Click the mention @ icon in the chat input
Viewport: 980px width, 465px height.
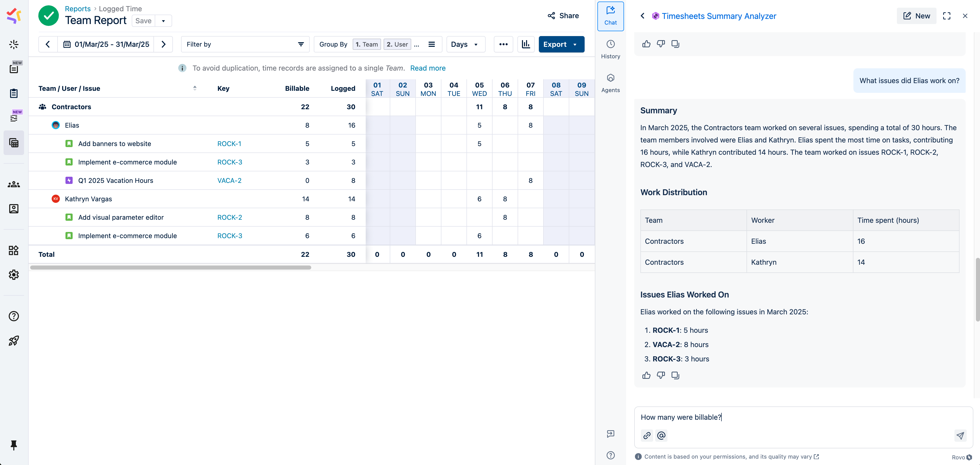(661, 435)
